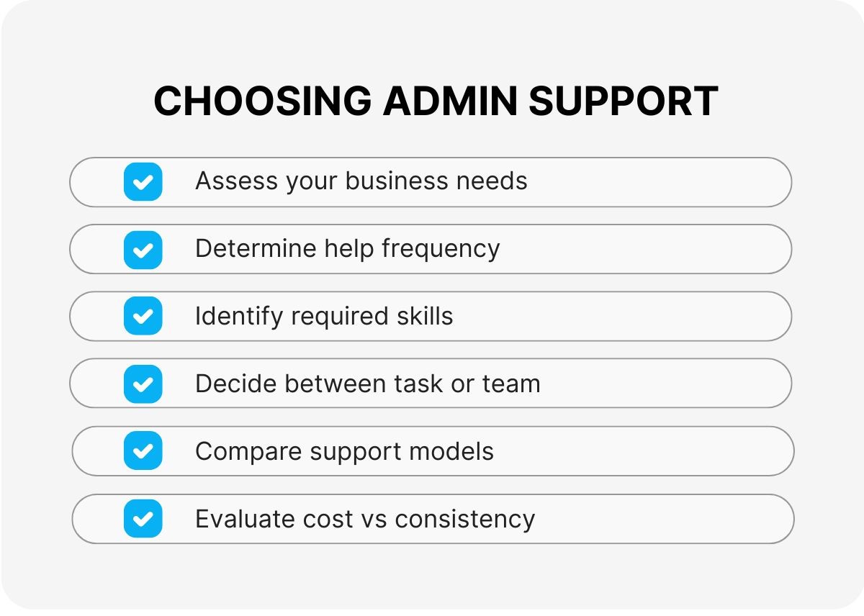Screen dimensions: 864x616
Task: Click the 'Choosing Admin Support' heading
Action: [x=436, y=101]
